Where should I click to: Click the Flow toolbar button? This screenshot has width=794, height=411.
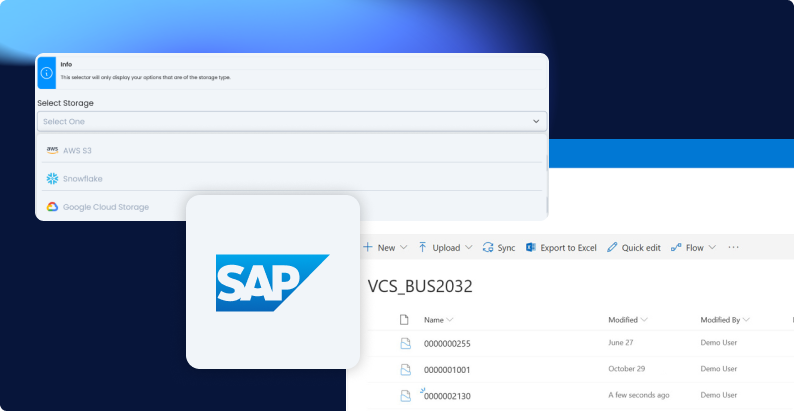coord(694,248)
